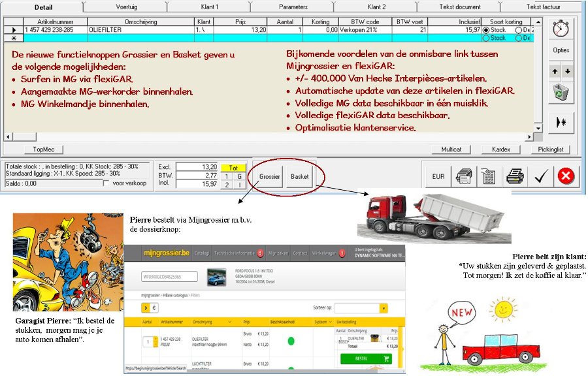Open the Tekst factuur tab

click(x=543, y=7)
